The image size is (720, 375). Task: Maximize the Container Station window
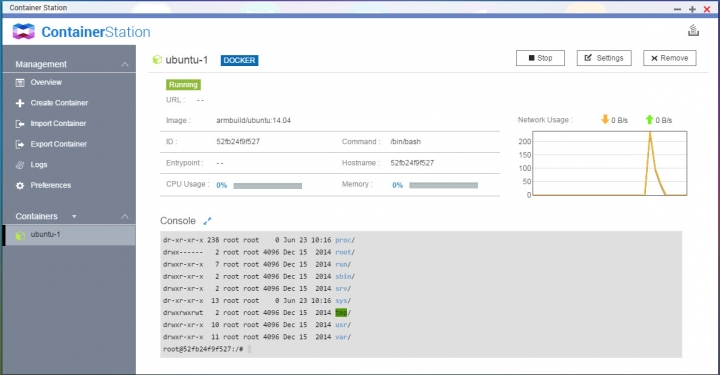tap(692, 9)
